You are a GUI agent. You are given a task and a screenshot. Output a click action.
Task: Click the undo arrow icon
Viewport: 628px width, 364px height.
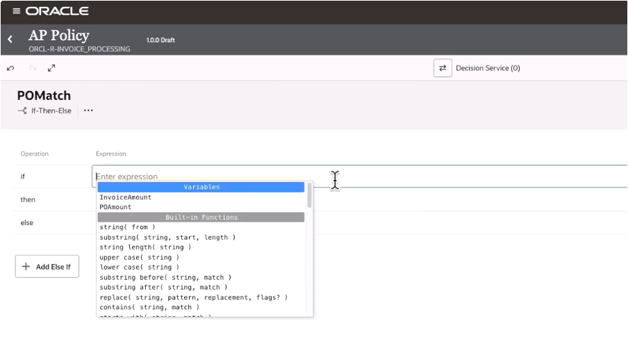(x=10, y=68)
